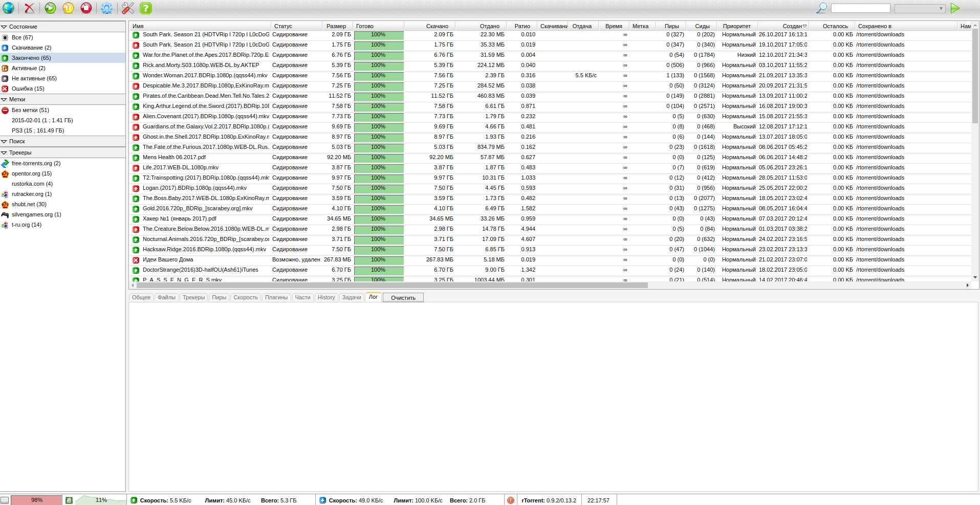Click the magnifying glass search icon
Image resolution: width=980 pixels, height=505 pixels.
click(x=821, y=8)
